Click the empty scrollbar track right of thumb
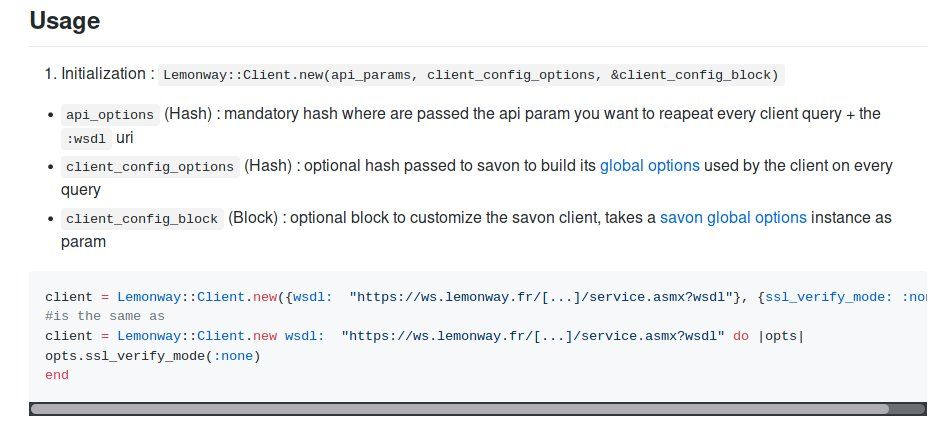The width and height of the screenshot is (947, 429). pos(906,408)
